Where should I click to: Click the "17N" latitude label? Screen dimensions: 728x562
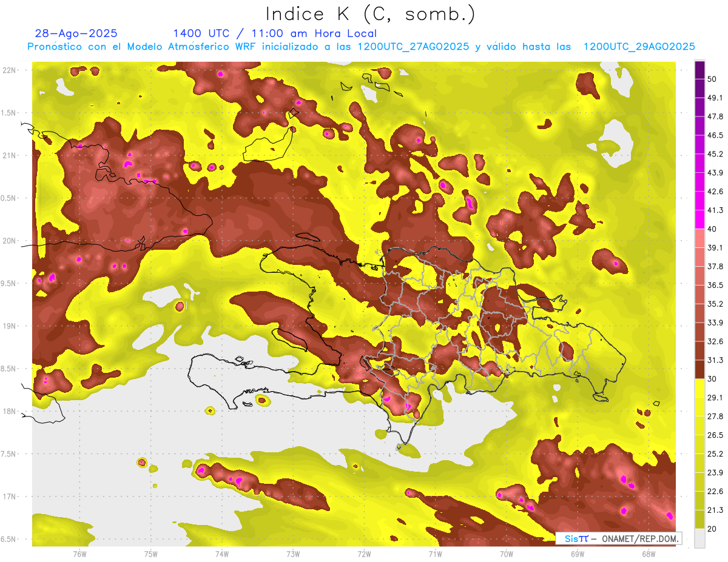[x=9, y=497]
